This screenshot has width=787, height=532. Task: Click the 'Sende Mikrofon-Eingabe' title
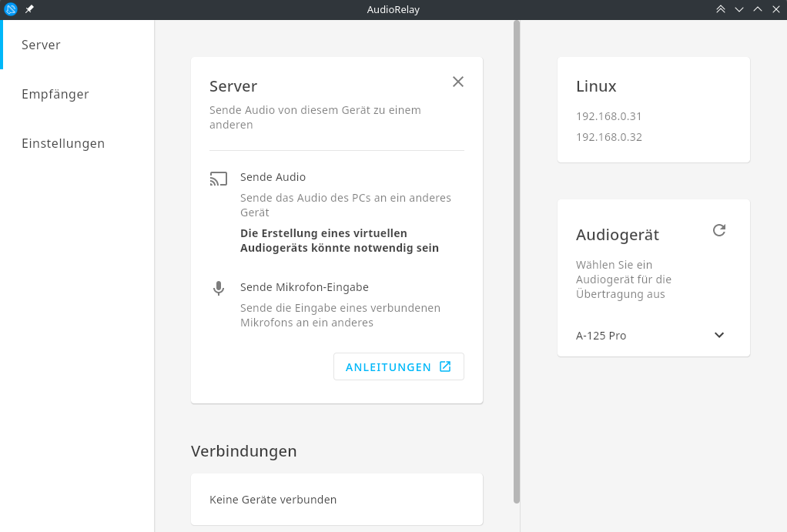tap(304, 287)
